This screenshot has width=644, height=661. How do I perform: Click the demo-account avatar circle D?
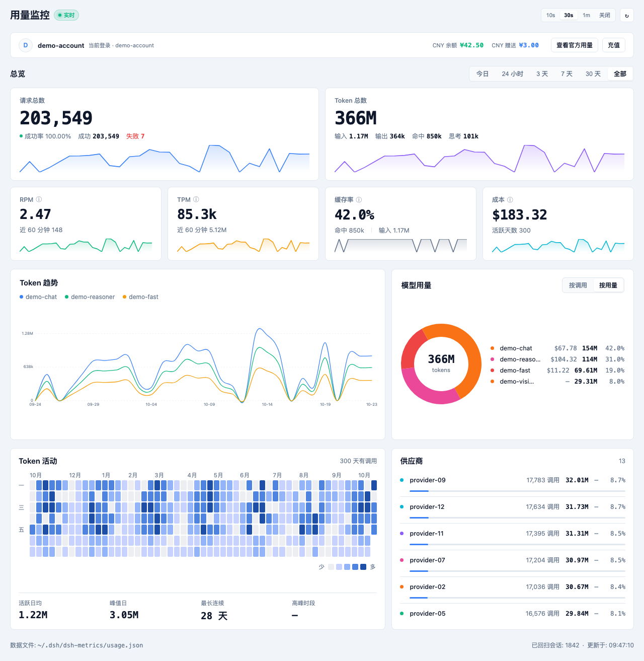tap(26, 45)
